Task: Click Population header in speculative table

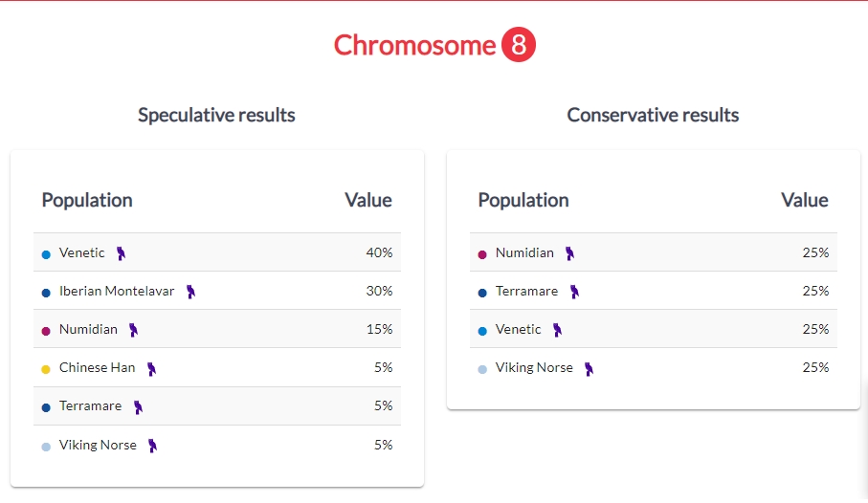Action: point(87,200)
